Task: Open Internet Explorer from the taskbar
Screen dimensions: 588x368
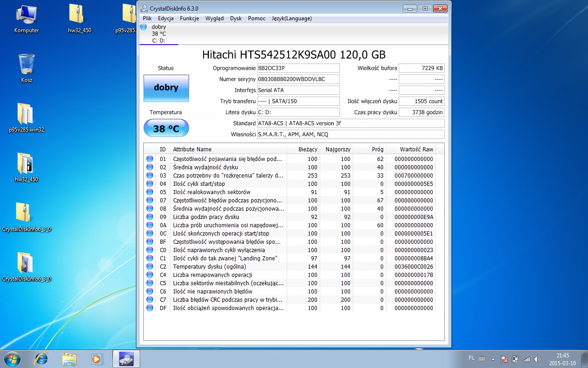Action: pos(41,358)
